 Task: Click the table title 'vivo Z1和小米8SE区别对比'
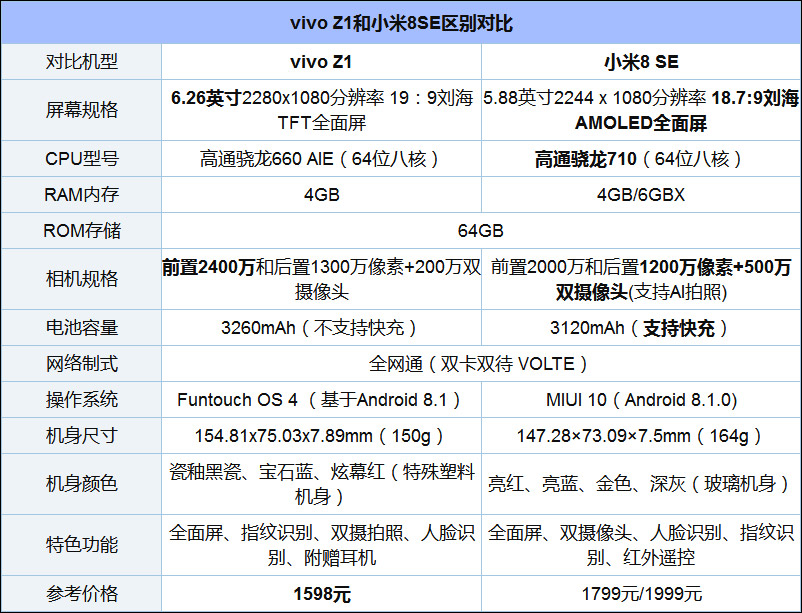click(x=400, y=23)
